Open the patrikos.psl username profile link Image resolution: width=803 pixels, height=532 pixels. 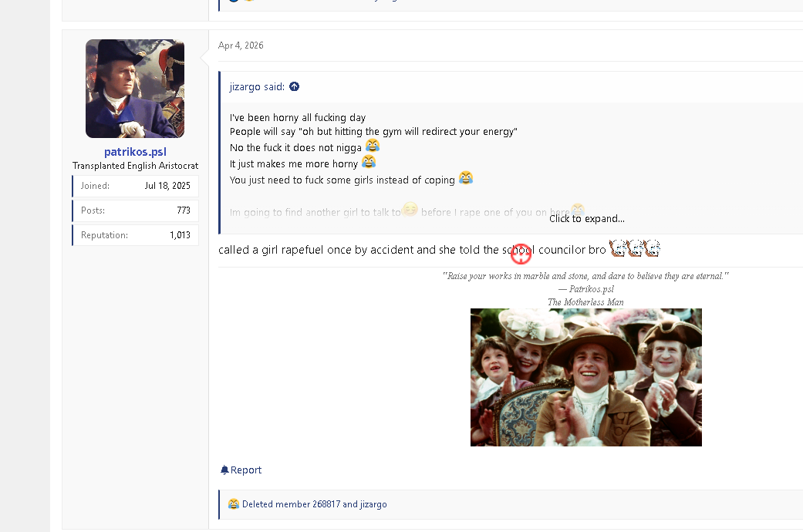click(135, 152)
